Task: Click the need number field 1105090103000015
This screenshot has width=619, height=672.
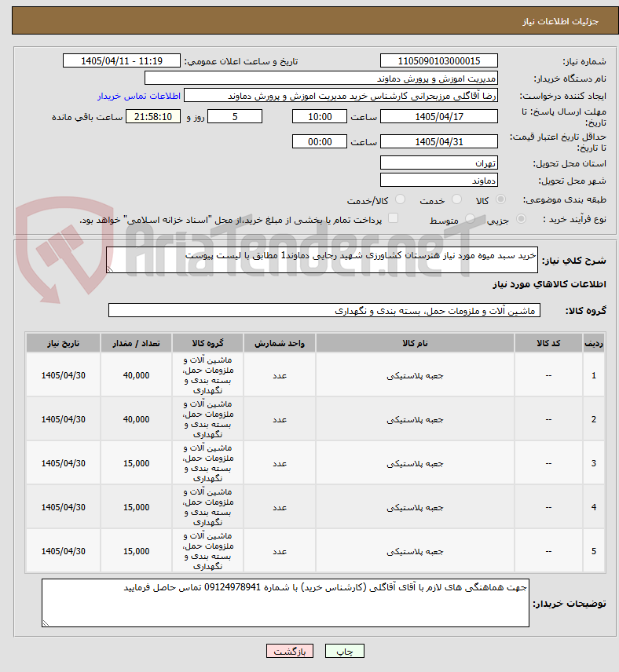Action: click(x=439, y=61)
